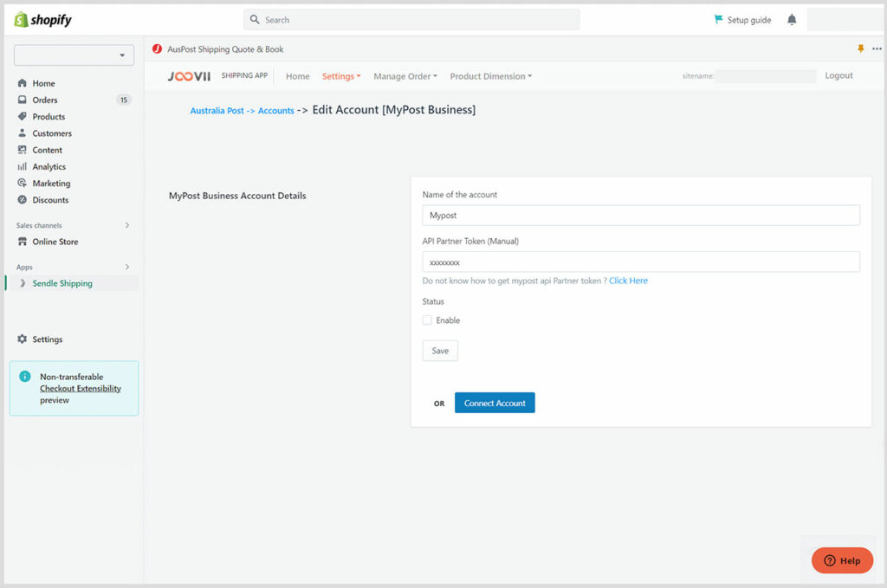Open Marketing in the sidebar

pos(51,184)
